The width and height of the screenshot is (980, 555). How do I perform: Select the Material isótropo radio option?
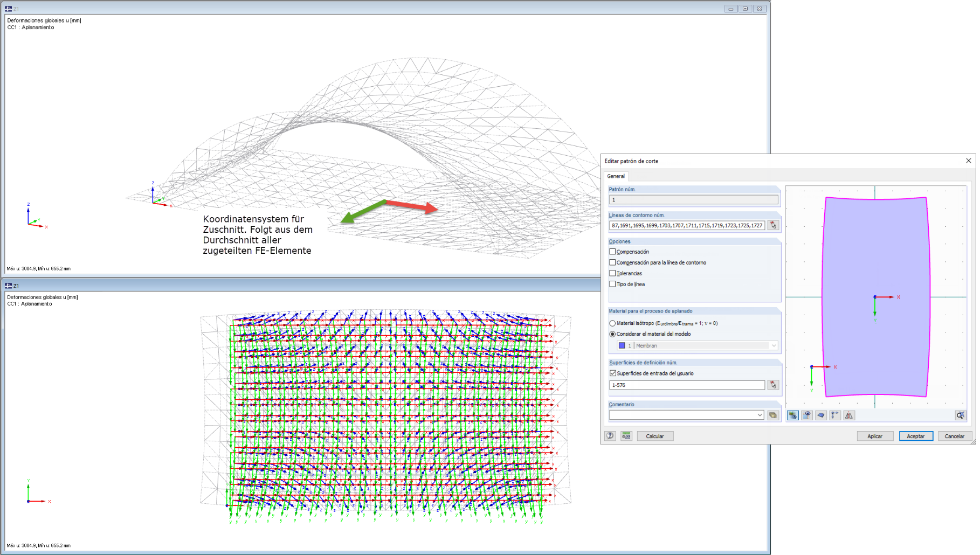(x=612, y=323)
